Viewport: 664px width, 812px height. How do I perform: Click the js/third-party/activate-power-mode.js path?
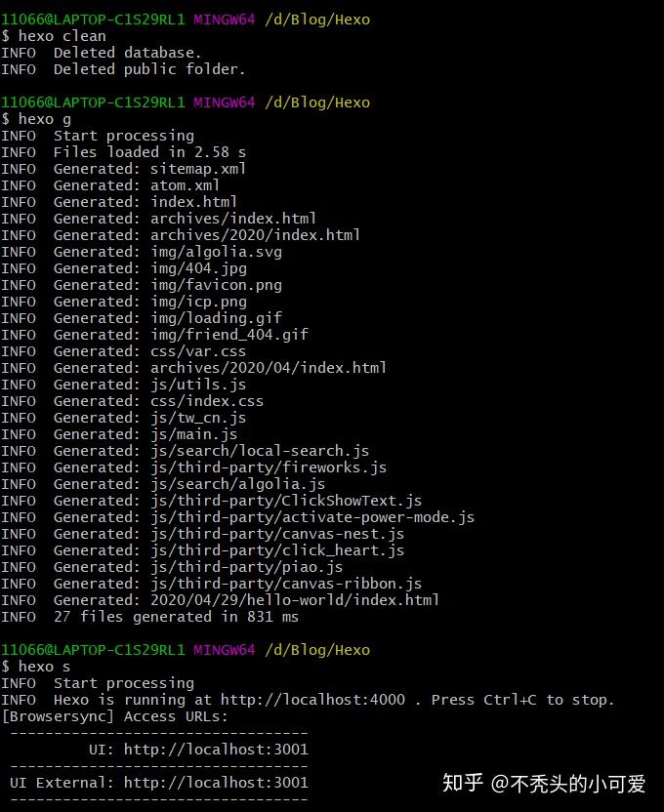click(x=312, y=517)
